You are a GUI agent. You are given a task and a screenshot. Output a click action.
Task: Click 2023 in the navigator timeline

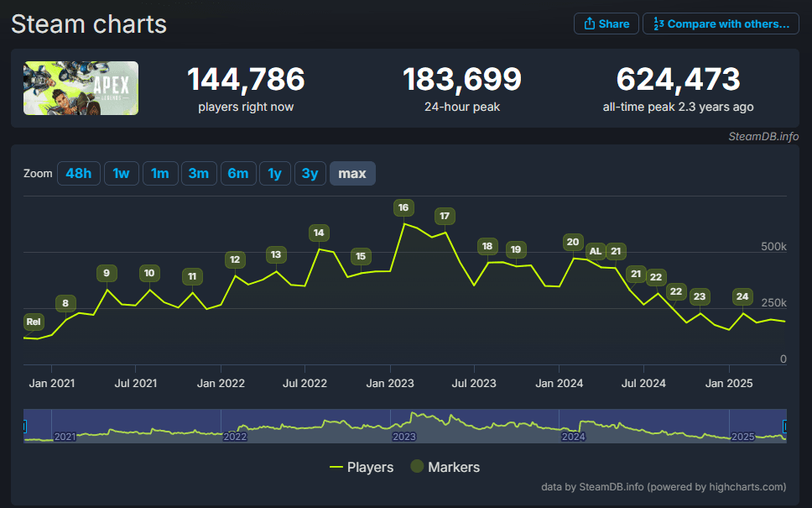point(404,437)
